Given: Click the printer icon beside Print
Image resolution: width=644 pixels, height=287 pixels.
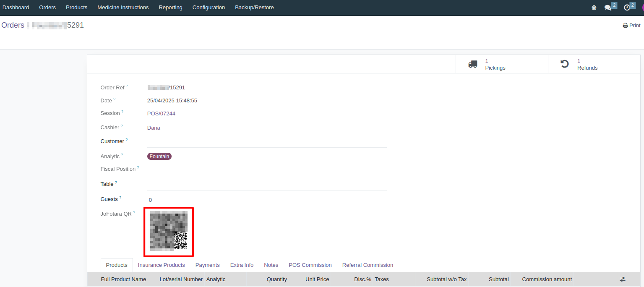Looking at the screenshot, I should 625,26.
